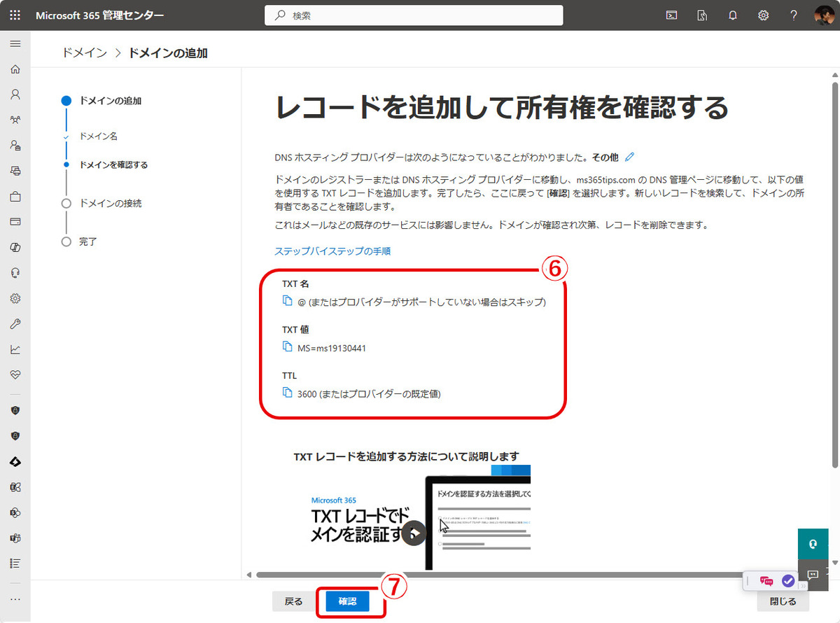Image resolution: width=840 pixels, height=623 pixels.
Task: Click the 確認 button
Action: (347, 601)
